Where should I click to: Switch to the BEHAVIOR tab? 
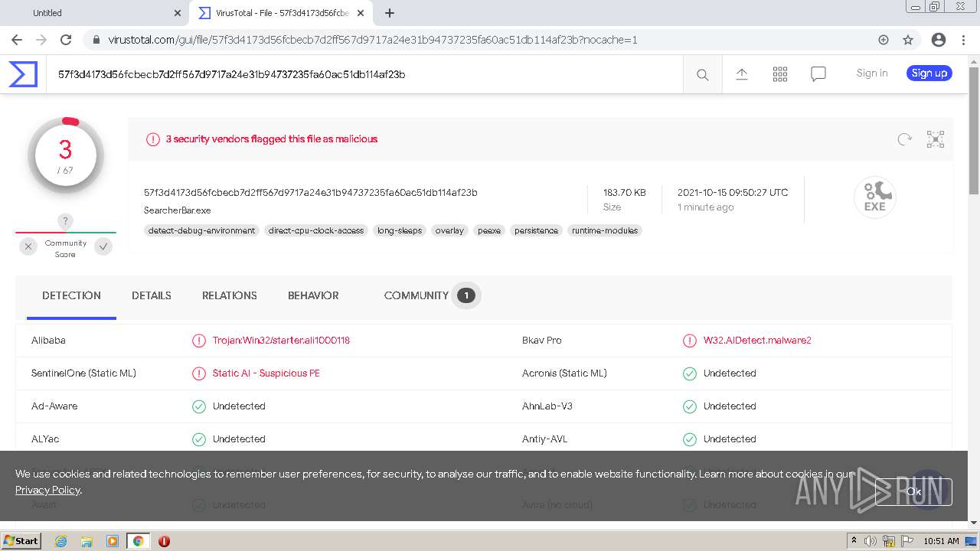pos(313,295)
